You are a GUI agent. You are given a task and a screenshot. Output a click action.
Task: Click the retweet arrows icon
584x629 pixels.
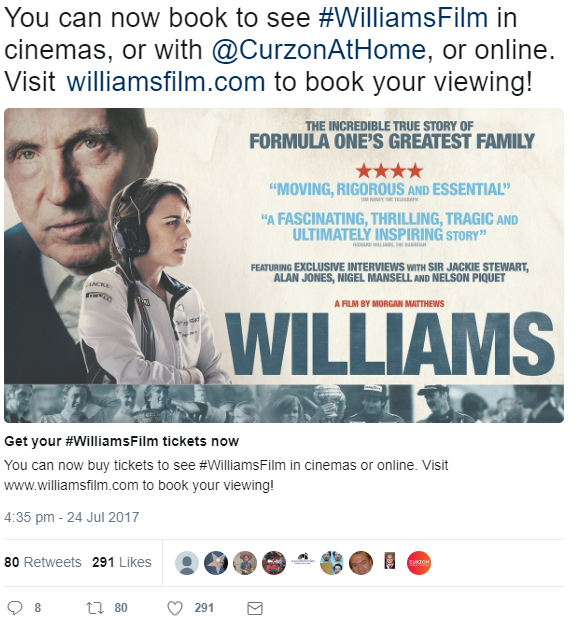95,608
